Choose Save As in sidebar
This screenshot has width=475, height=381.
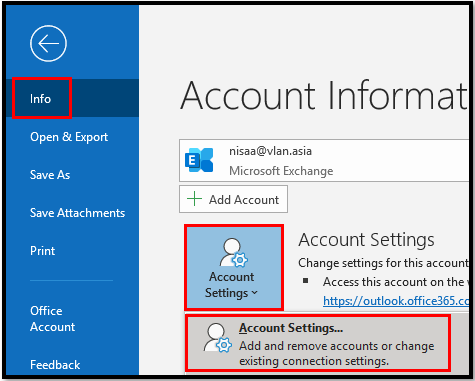pyautogui.click(x=50, y=175)
